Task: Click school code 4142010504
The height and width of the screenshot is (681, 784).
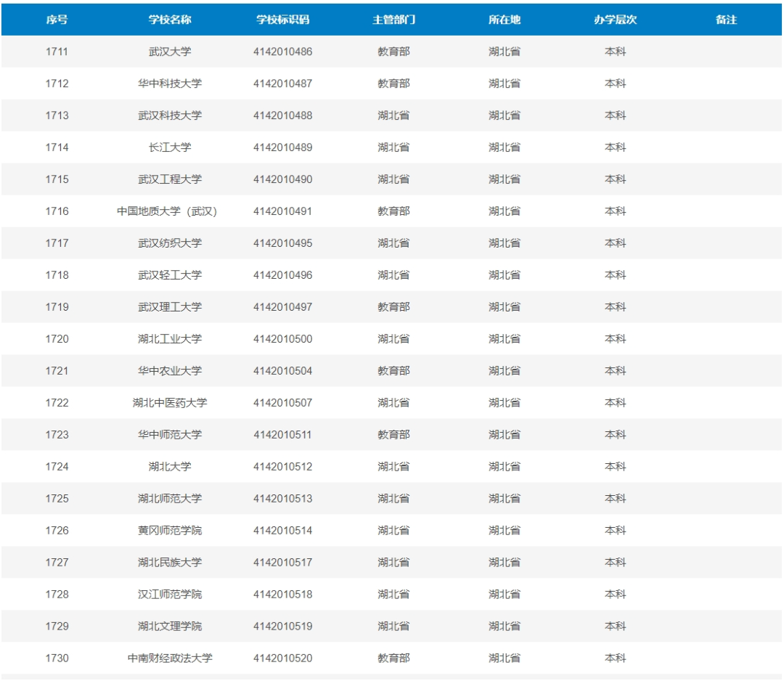Action: [282, 371]
